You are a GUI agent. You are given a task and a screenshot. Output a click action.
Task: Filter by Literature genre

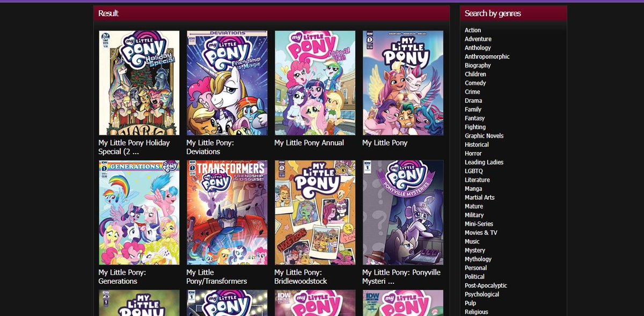(x=477, y=180)
